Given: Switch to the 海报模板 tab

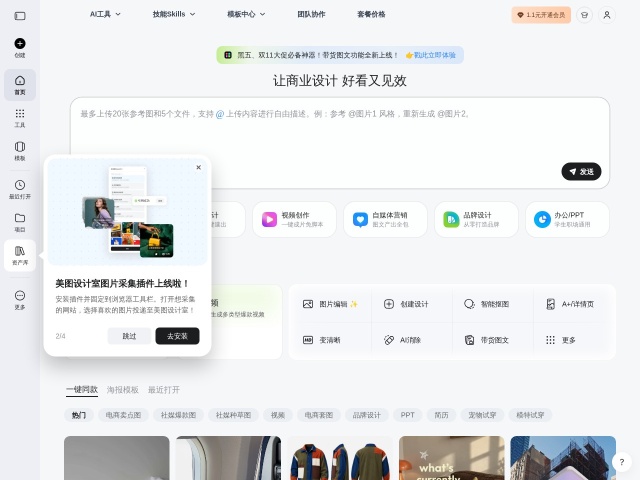Looking at the screenshot, I should (122, 390).
